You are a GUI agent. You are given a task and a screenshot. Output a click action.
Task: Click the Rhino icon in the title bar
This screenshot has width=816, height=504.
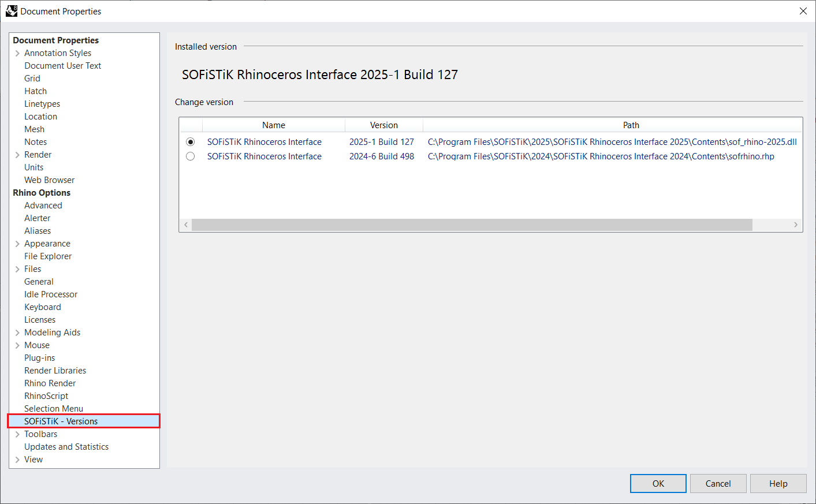(12, 11)
